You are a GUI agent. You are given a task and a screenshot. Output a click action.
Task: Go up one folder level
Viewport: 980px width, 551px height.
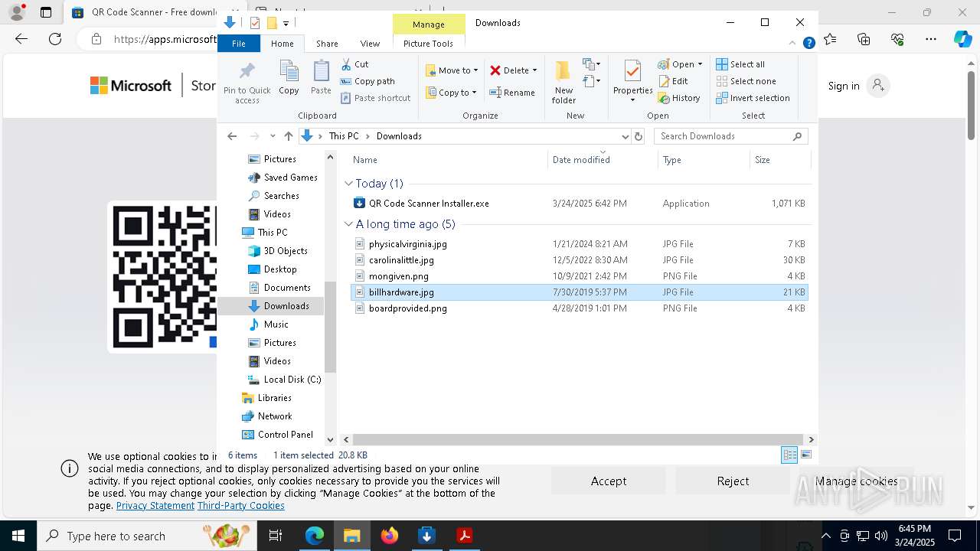(x=288, y=136)
